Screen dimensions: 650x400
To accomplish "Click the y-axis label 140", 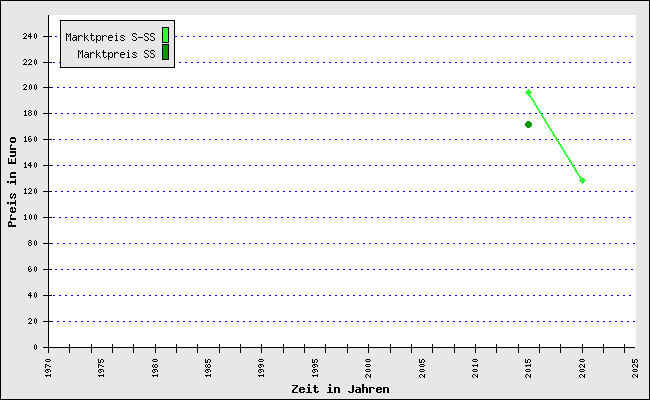I will pyautogui.click(x=30, y=165).
